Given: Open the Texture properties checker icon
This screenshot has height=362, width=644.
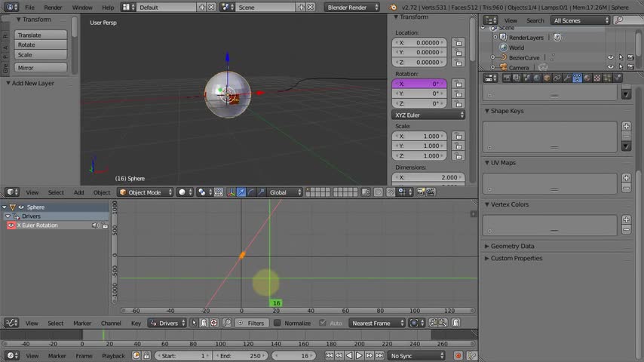Looking at the screenshot, I should pyautogui.click(x=597, y=78).
